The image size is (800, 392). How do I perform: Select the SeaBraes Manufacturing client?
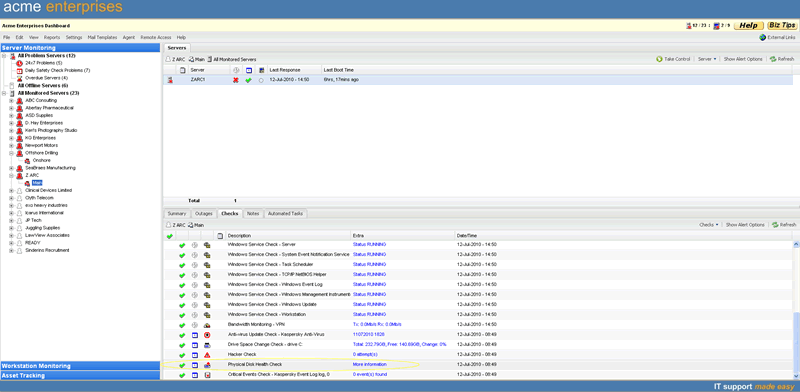click(51, 168)
